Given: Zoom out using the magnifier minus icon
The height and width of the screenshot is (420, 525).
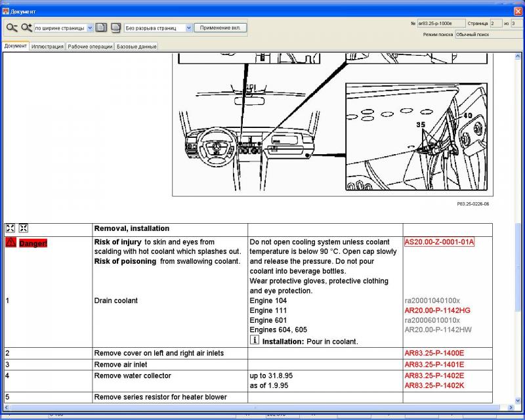Looking at the screenshot, I should 12,28.
